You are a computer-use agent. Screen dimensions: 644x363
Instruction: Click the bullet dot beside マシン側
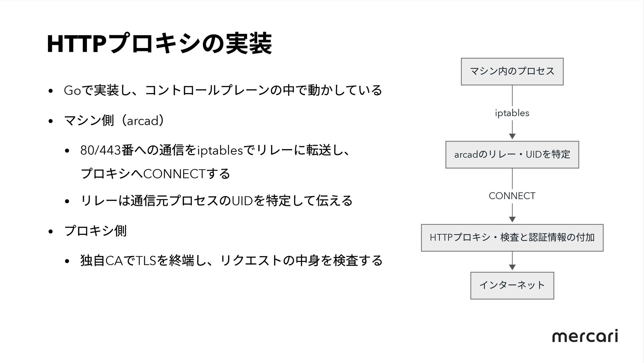(50, 121)
